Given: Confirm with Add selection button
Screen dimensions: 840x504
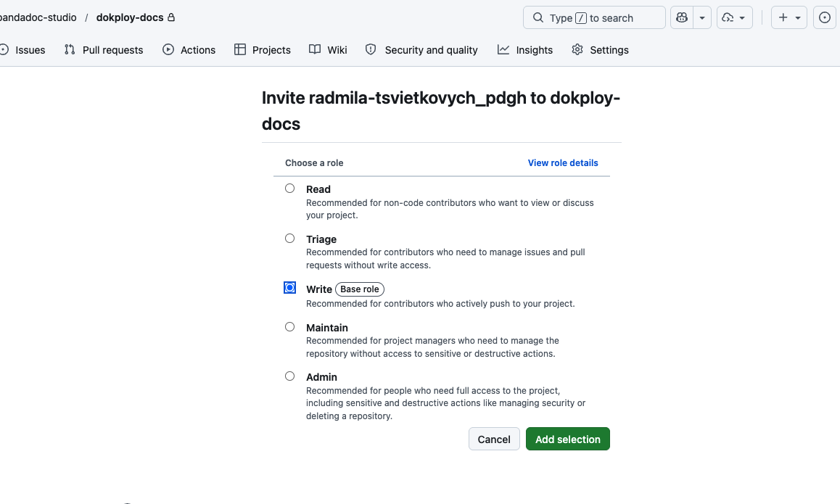Looking at the screenshot, I should tap(568, 439).
